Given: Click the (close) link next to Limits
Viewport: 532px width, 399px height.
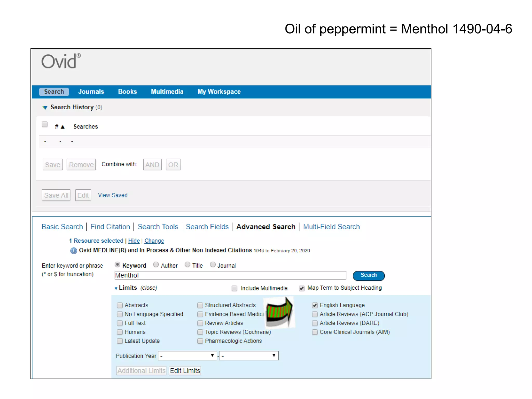Looking at the screenshot, I should coord(149,288).
